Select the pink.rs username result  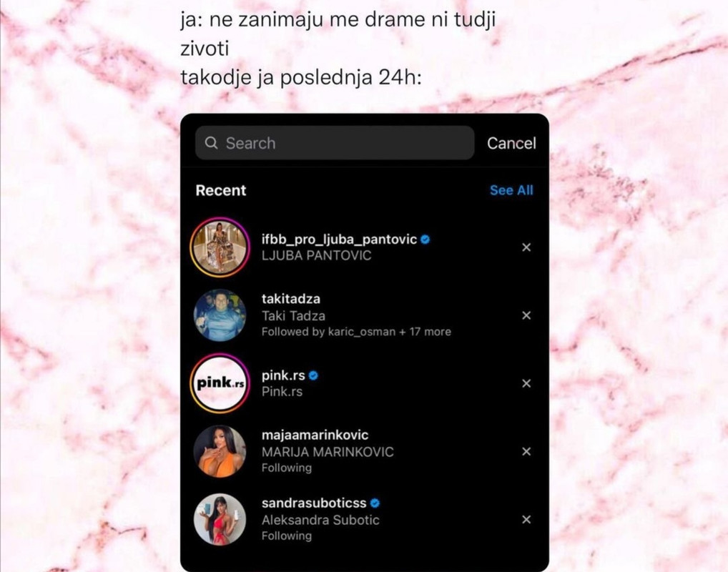point(283,375)
